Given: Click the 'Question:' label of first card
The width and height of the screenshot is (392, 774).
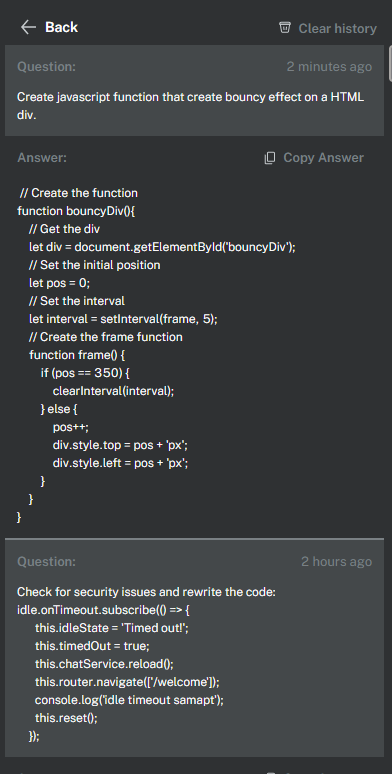Looking at the screenshot, I should coord(46,67).
